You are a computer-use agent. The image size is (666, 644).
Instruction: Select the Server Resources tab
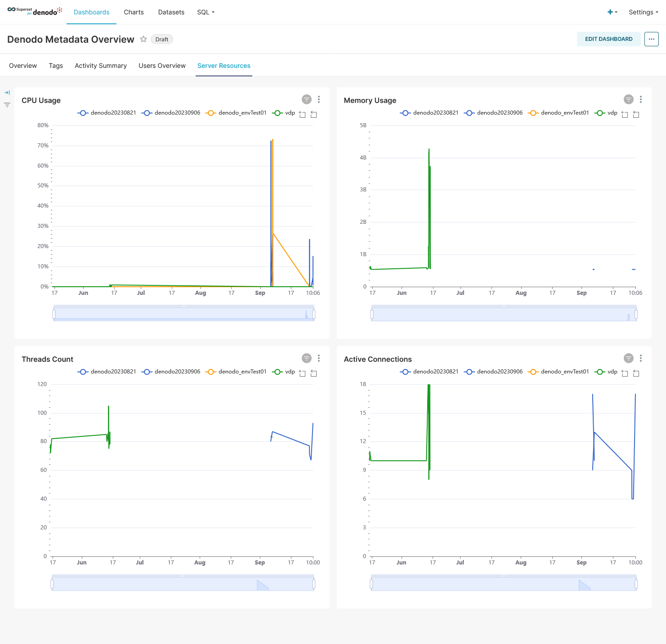[224, 66]
